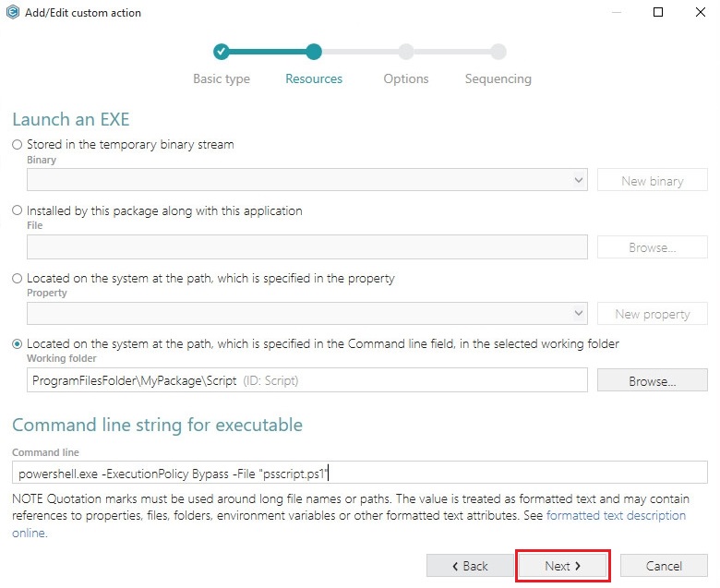Click the 'Launch an EXE' heading

coord(71,119)
